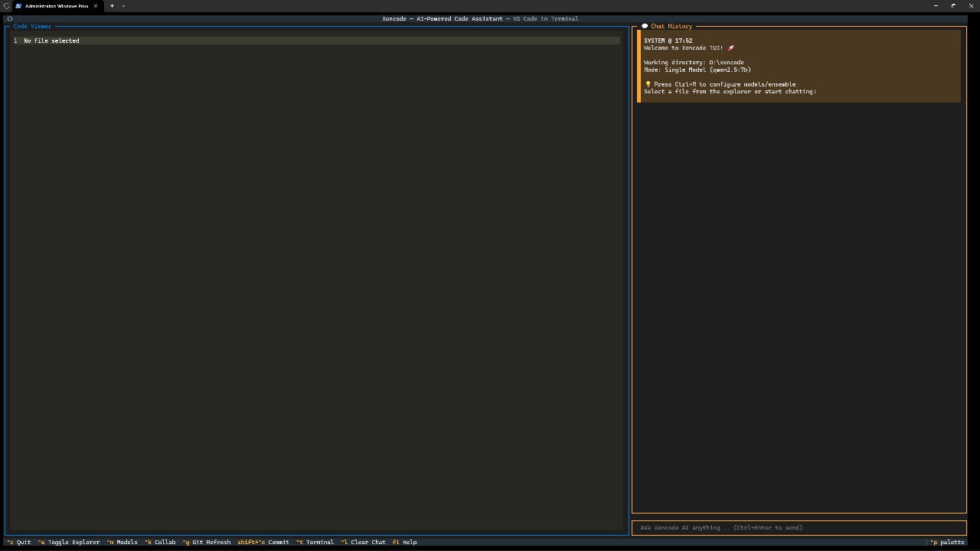
Task: Open Help from the footer bar
Action: tap(405, 542)
